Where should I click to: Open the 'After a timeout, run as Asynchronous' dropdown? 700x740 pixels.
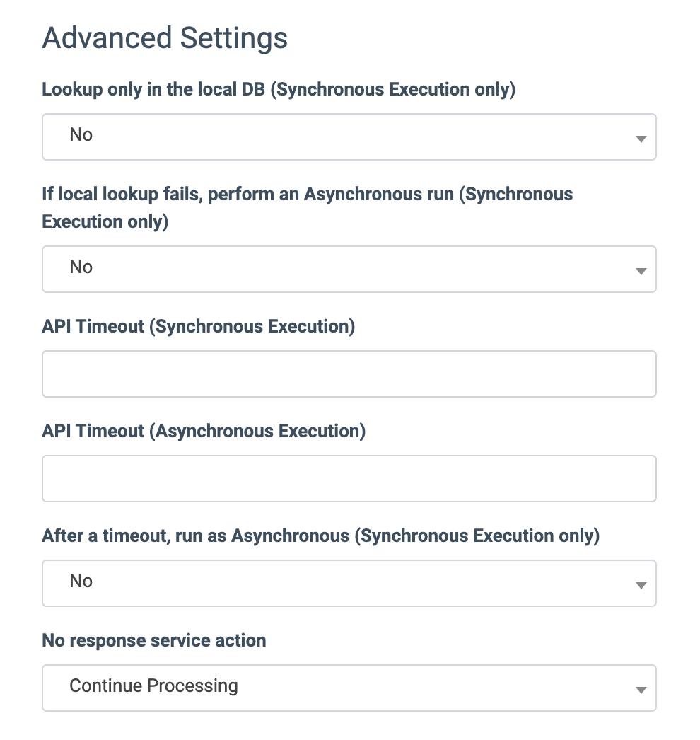pos(349,583)
